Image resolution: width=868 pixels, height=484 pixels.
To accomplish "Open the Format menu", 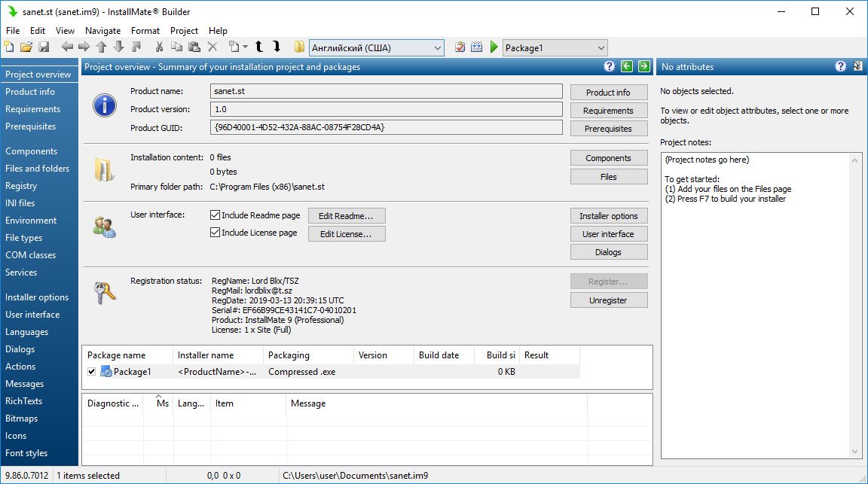I will click(x=145, y=30).
